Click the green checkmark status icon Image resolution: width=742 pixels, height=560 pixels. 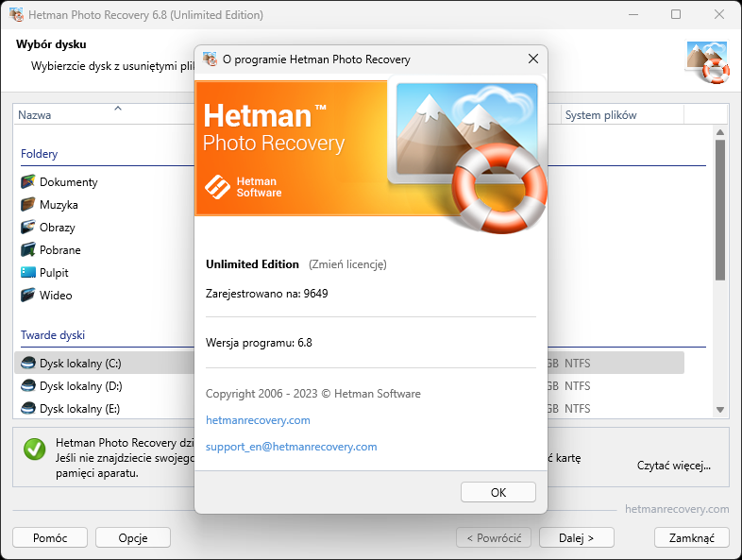pyautogui.click(x=35, y=450)
